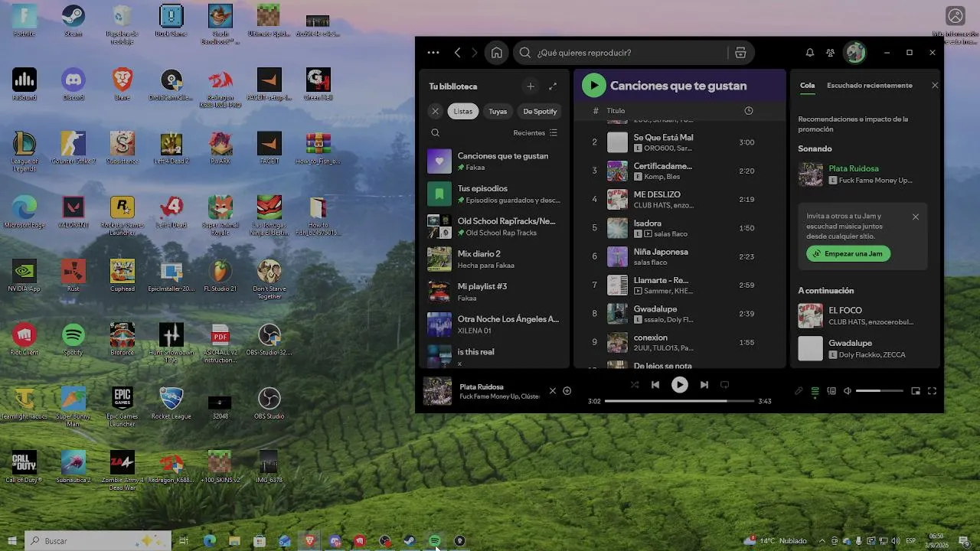Close the Jam invitation card
Screen dimensions: 980x551
click(916, 217)
